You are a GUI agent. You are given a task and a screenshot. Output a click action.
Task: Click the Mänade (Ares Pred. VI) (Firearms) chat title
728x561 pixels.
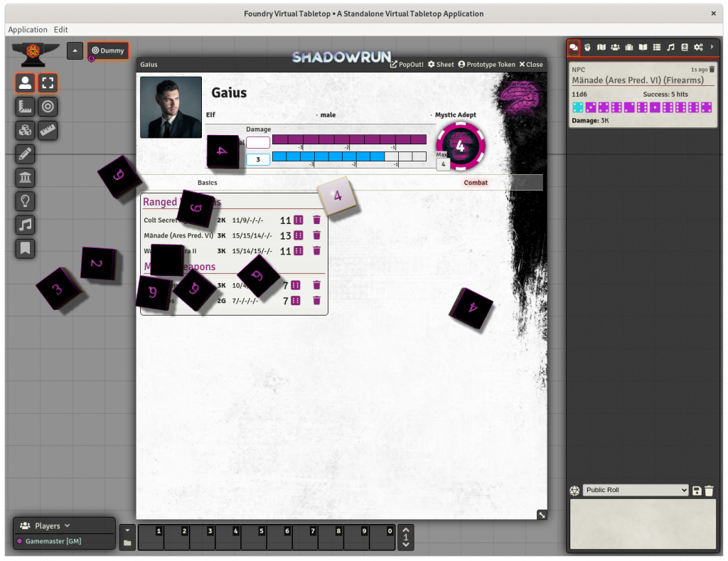coord(638,80)
